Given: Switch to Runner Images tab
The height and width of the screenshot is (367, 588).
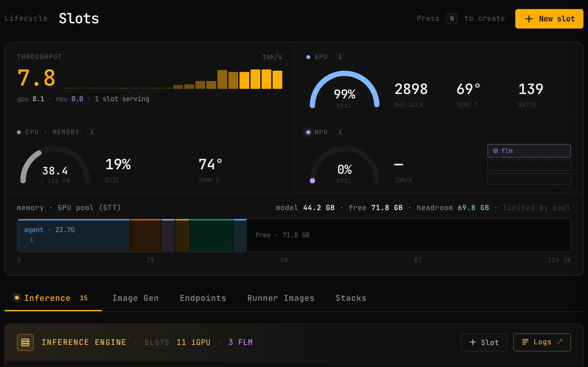Looking at the screenshot, I should click(x=281, y=298).
